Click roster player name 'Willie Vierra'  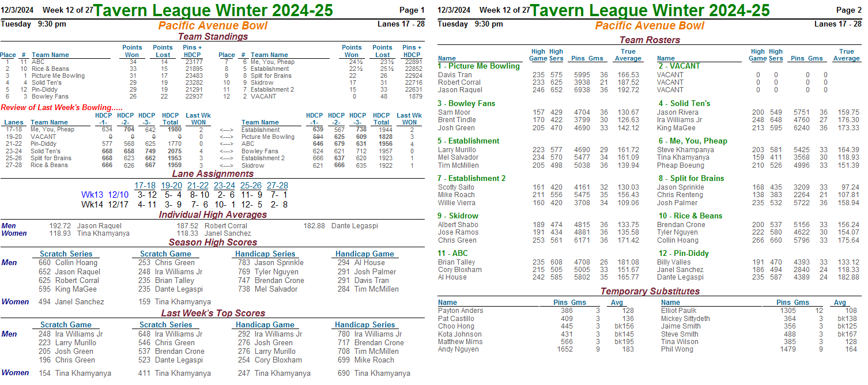[458, 203]
